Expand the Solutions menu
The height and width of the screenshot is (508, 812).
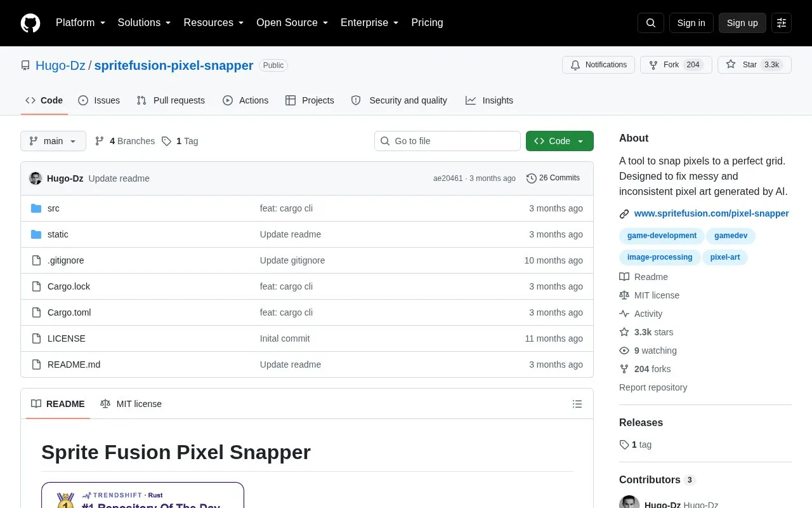tap(145, 23)
